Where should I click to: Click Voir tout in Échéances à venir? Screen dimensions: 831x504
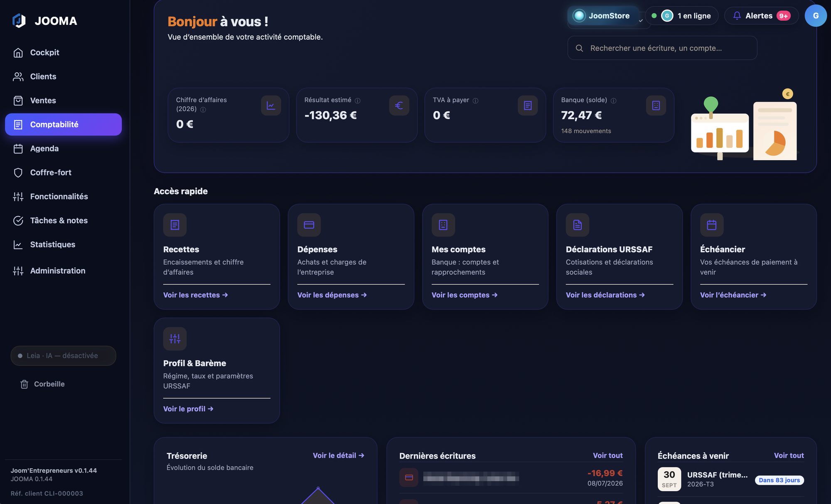coord(789,455)
